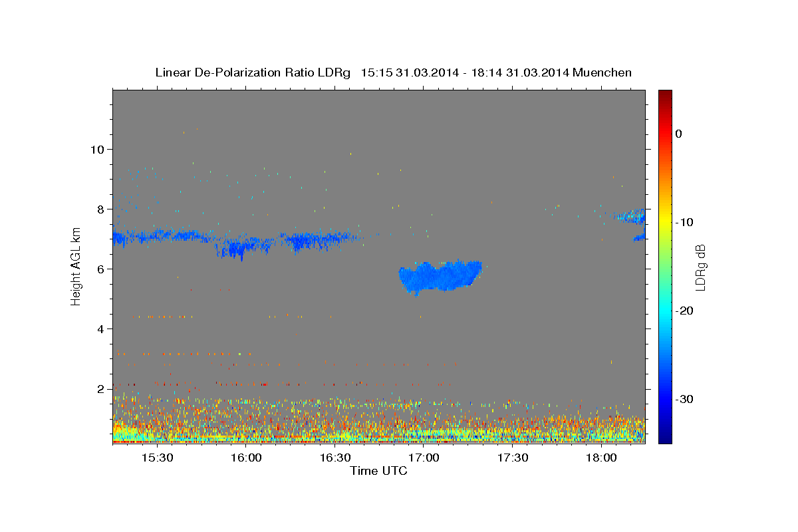Click the 17:30 time tick label
The image size is (798, 532).
pyautogui.click(x=512, y=458)
